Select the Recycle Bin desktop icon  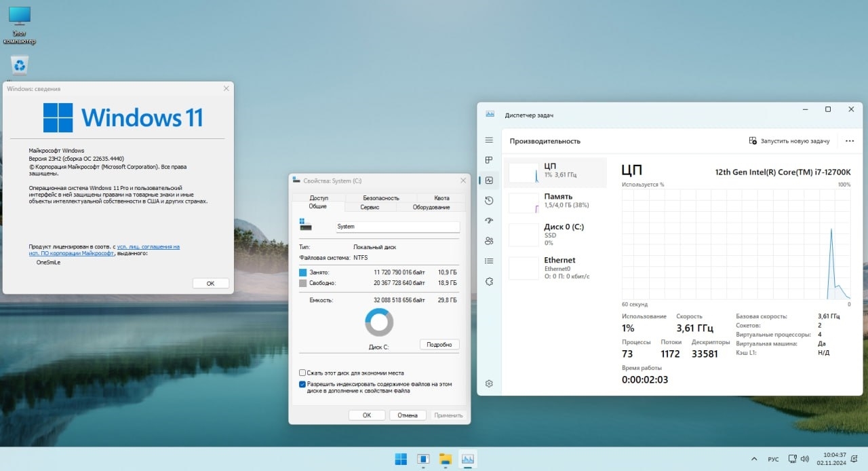point(19,65)
